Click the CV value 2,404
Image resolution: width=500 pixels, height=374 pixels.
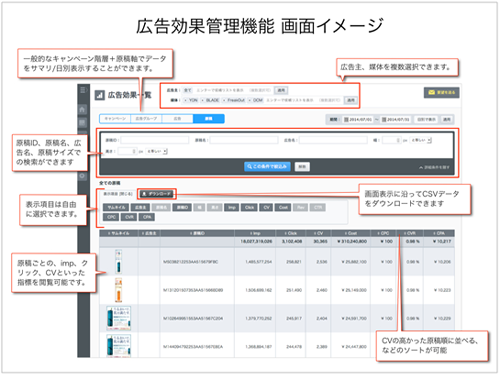click(322, 319)
